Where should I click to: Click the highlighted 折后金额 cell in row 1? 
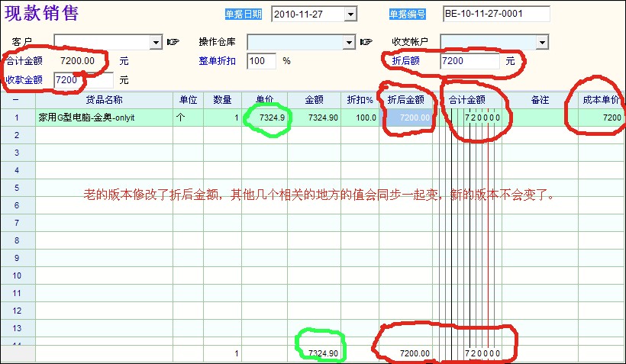(x=405, y=118)
